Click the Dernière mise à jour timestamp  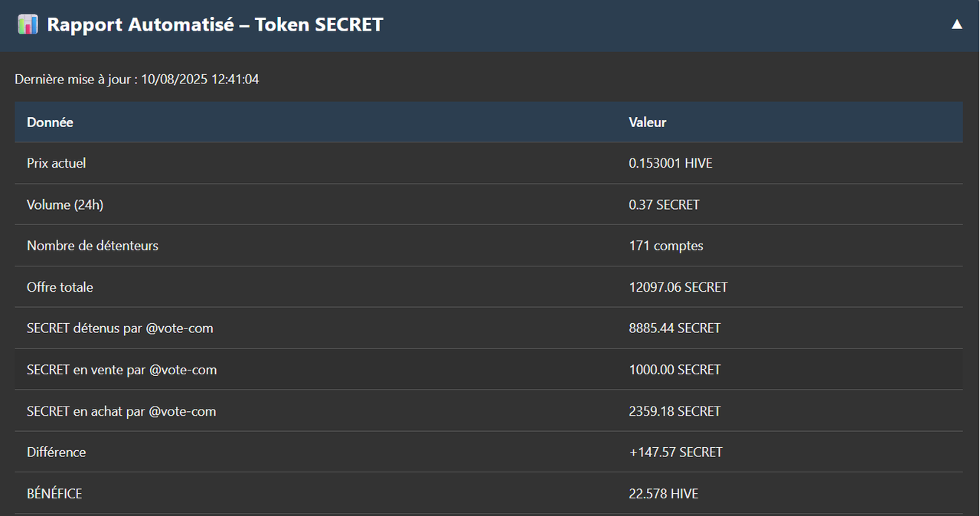click(x=137, y=79)
